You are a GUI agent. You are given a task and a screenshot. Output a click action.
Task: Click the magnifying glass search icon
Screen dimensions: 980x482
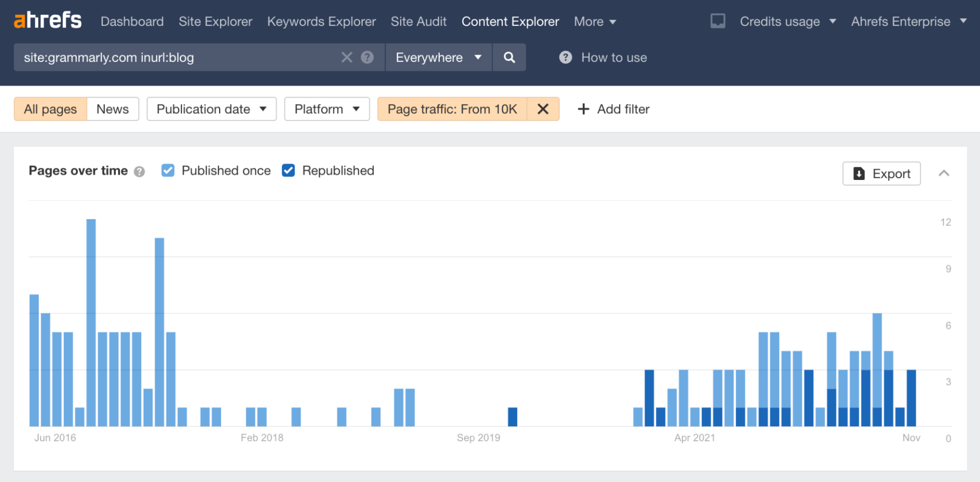[x=509, y=57]
